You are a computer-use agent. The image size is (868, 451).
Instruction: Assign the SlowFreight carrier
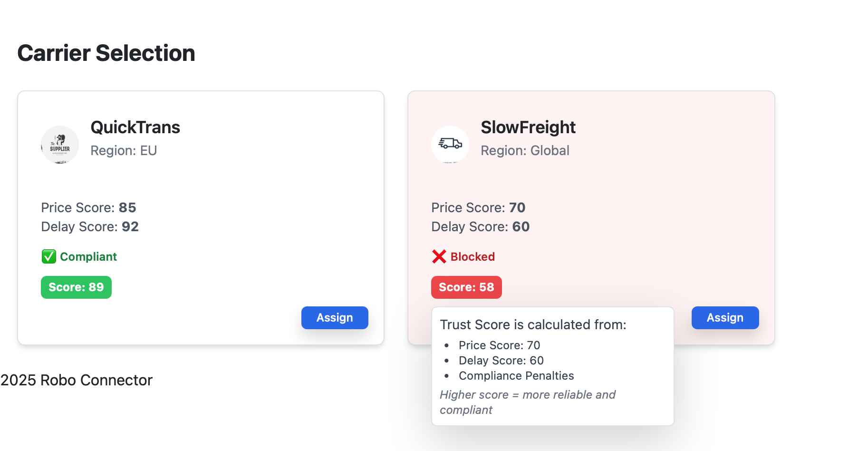click(725, 318)
